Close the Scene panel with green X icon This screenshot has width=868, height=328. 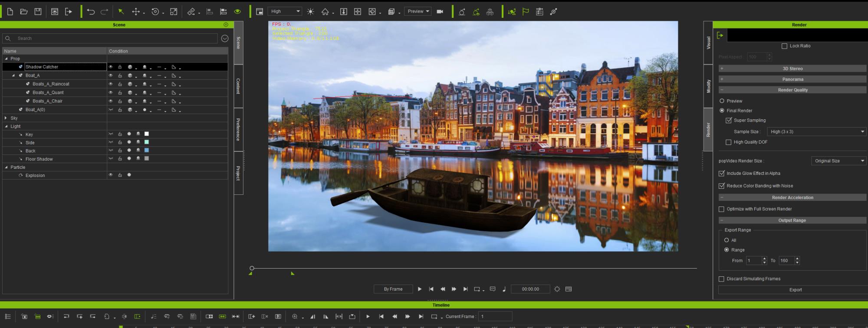pyautogui.click(x=226, y=25)
